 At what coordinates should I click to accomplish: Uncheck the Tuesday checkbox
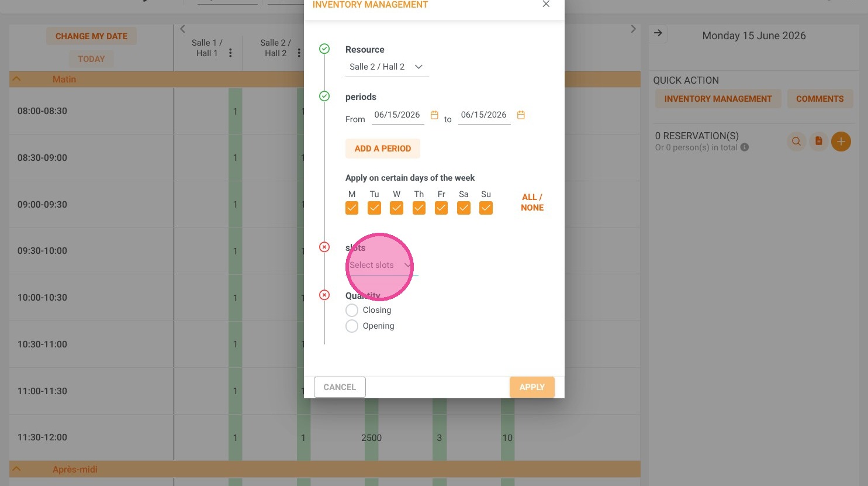(x=375, y=208)
